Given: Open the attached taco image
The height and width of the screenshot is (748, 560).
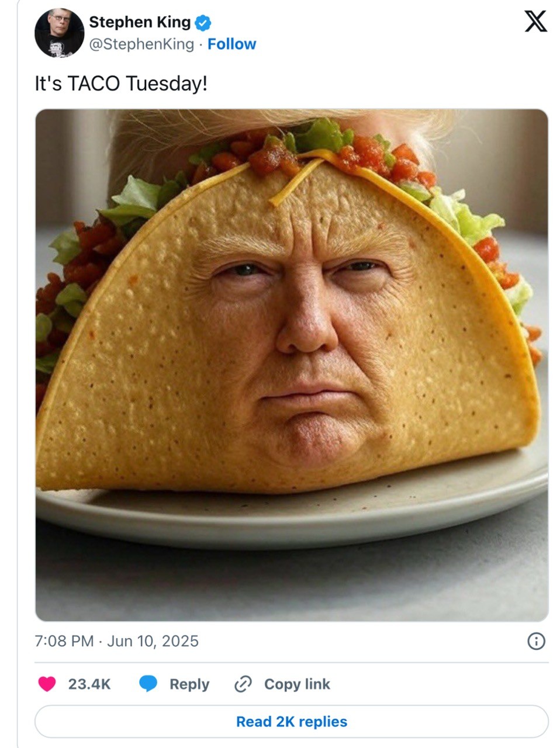Looking at the screenshot, I should click(292, 365).
